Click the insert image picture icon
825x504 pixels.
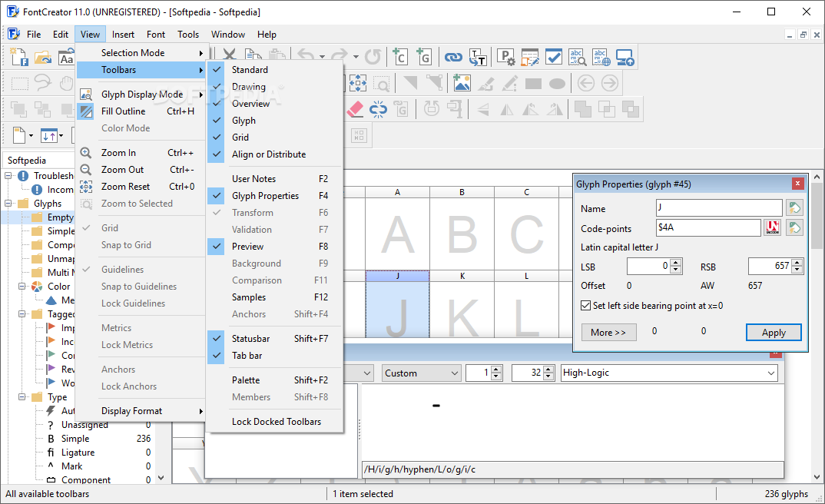coord(462,83)
